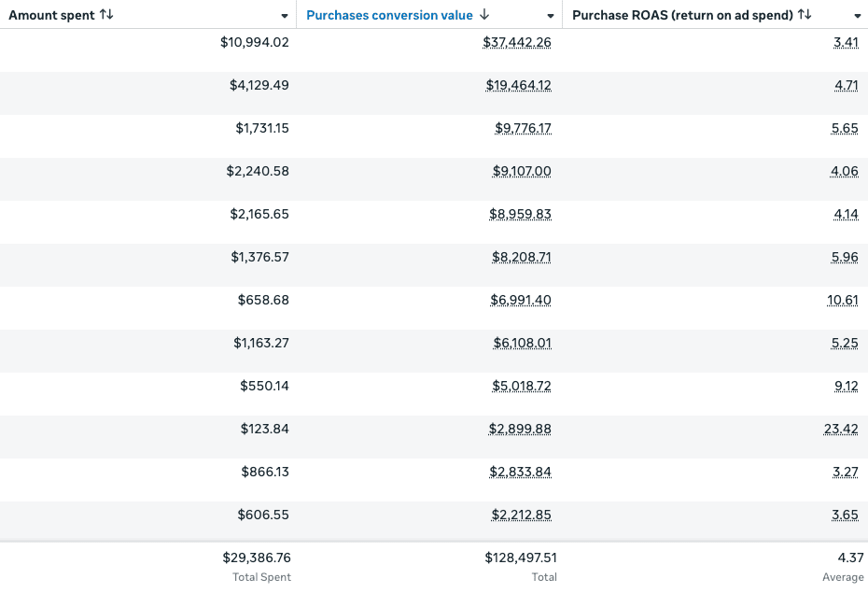Select the 3.41 ROAS value

[x=846, y=42]
